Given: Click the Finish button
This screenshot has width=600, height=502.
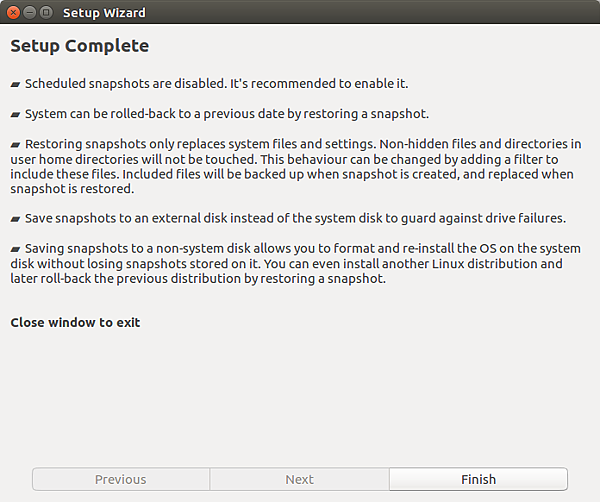Looking at the screenshot, I should (x=478, y=479).
